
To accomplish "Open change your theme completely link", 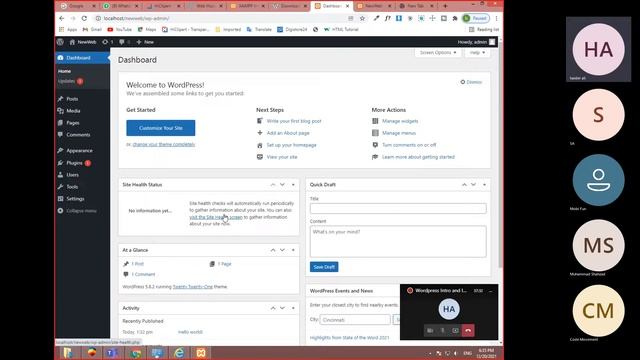I will click(x=164, y=144).
